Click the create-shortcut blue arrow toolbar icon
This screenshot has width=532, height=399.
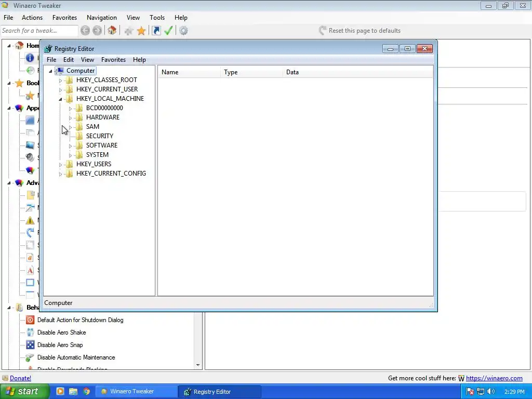coord(156,31)
